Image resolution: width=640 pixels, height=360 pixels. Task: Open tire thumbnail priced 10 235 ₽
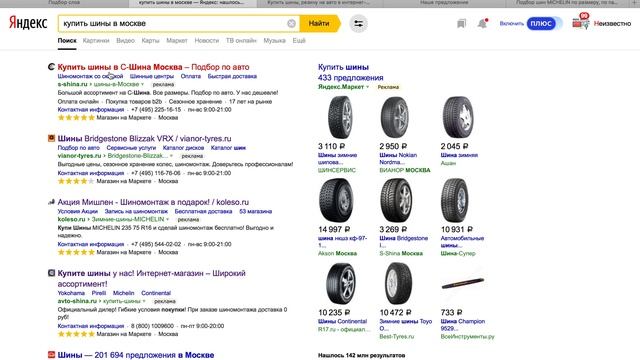coord(341,284)
